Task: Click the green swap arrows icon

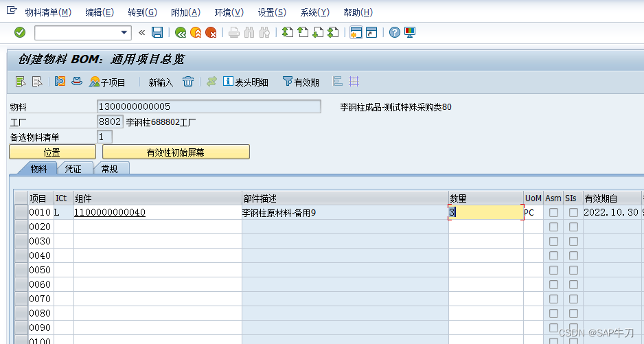Action: point(211,82)
